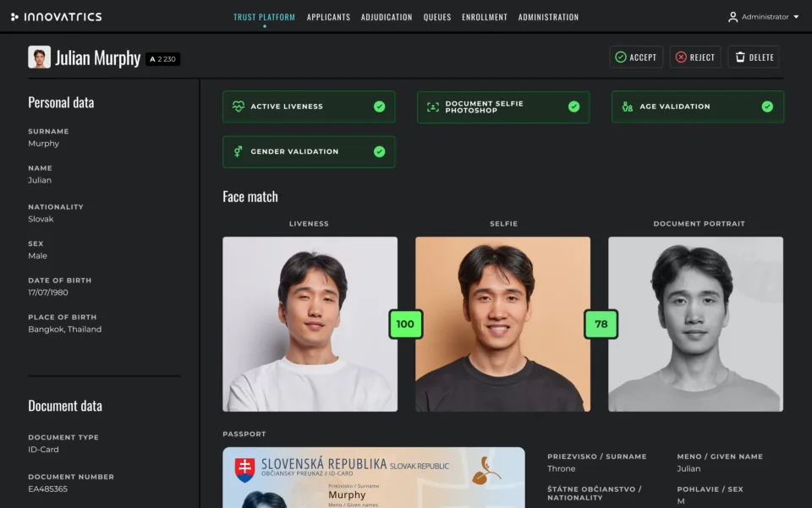Click the Gender Validation symbol icon
812x508 pixels.
pyautogui.click(x=239, y=151)
